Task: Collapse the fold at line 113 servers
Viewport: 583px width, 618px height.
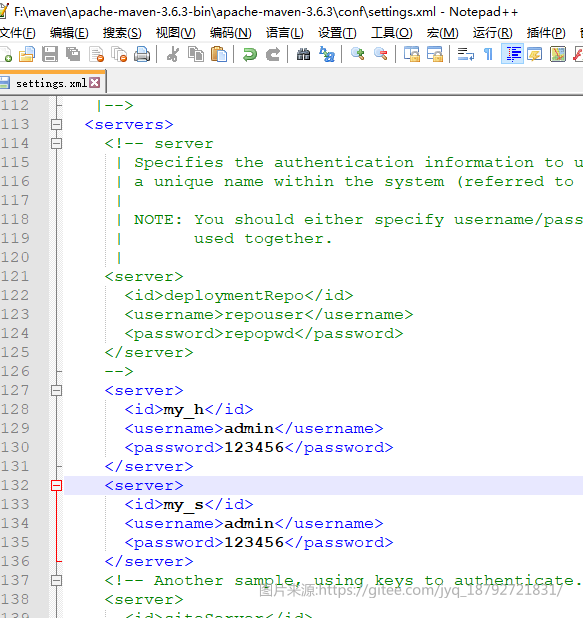Action: [56, 125]
